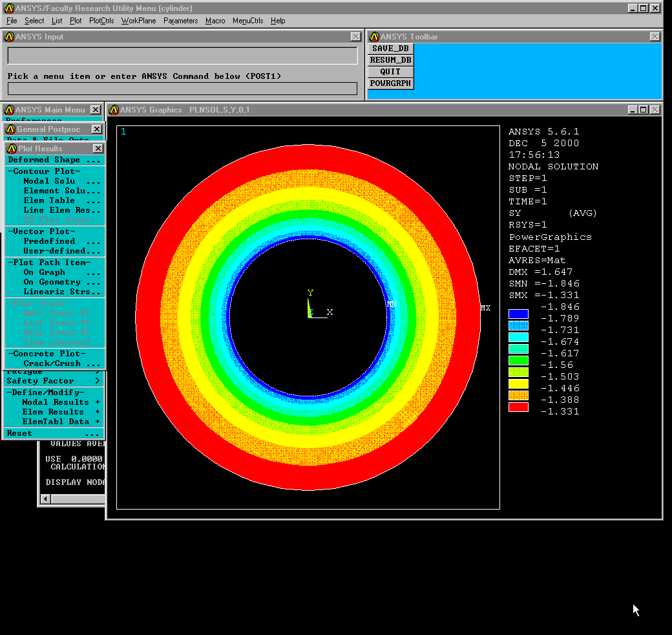
Task: Close the General Postproc window
Action: pyautogui.click(x=98, y=129)
